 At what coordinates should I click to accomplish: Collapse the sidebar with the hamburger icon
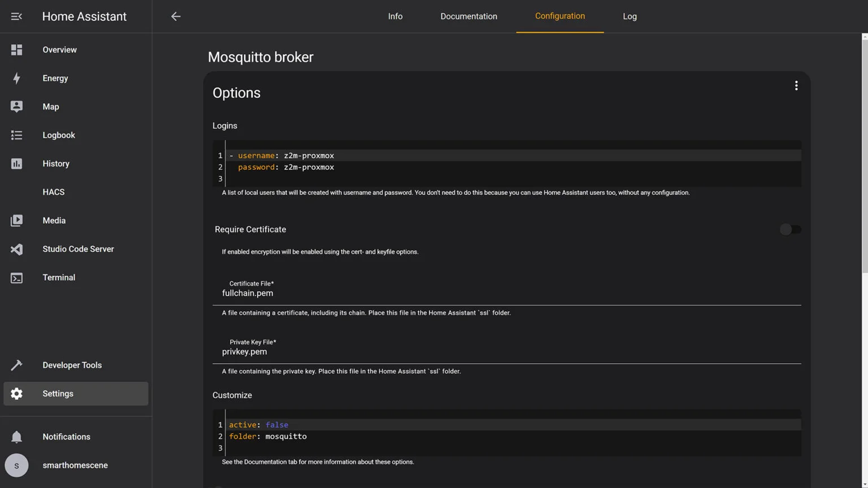point(16,16)
